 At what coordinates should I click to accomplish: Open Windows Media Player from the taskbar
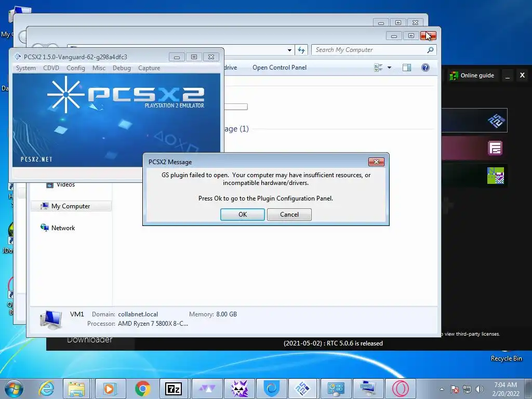[110, 389]
